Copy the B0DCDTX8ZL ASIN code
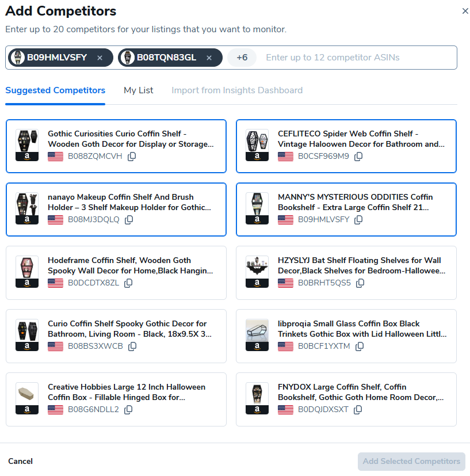This screenshot has height=476, width=470. pyautogui.click(x=128, y=283)
